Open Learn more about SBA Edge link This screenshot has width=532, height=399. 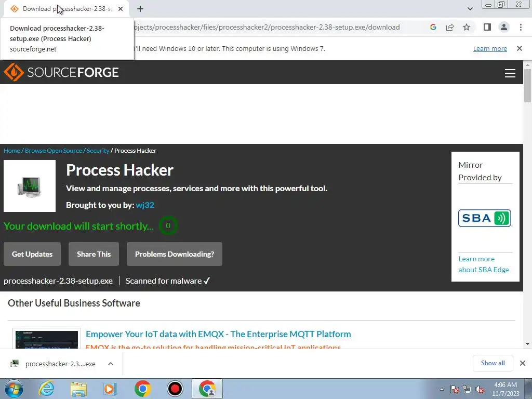pos(484,264)
